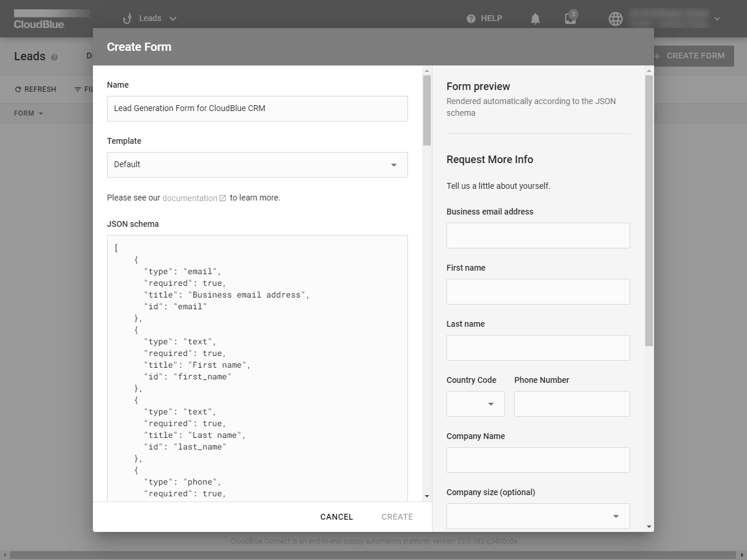Edit the form Name input field
This screenshot has width=747, height=560.
[257, 109]
